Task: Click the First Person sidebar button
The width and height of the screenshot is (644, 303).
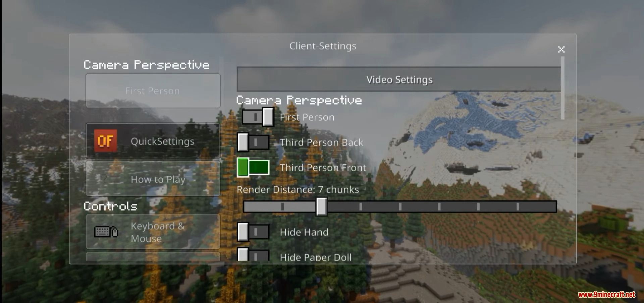Action: [x=153, y=90]
